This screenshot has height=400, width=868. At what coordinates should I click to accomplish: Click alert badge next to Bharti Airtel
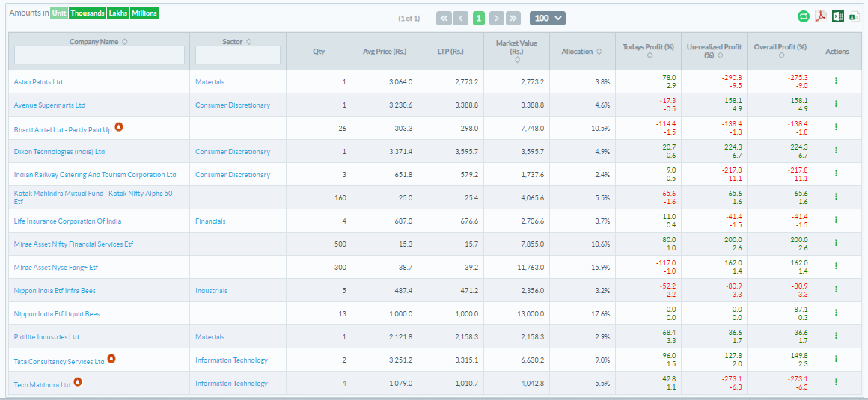118,126
